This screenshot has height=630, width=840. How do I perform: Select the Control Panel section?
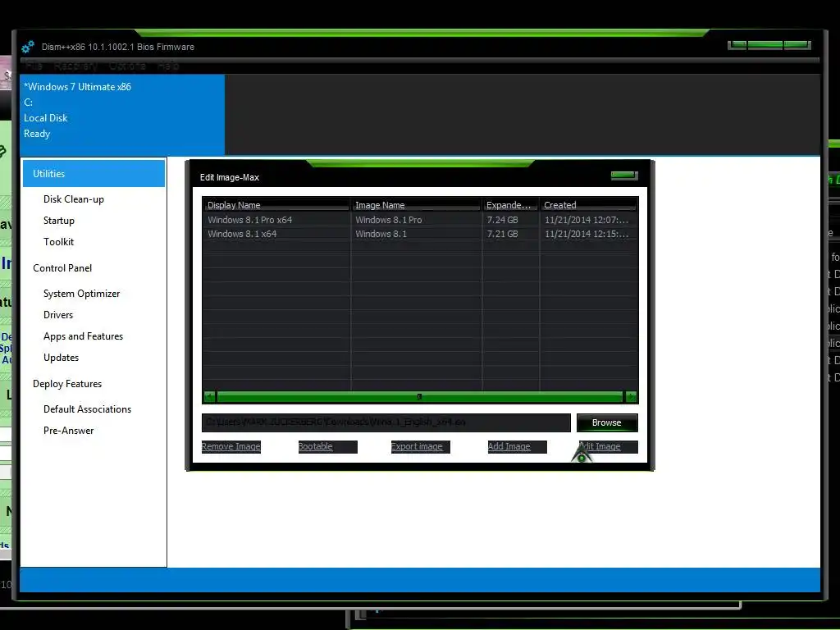(62, 268)
